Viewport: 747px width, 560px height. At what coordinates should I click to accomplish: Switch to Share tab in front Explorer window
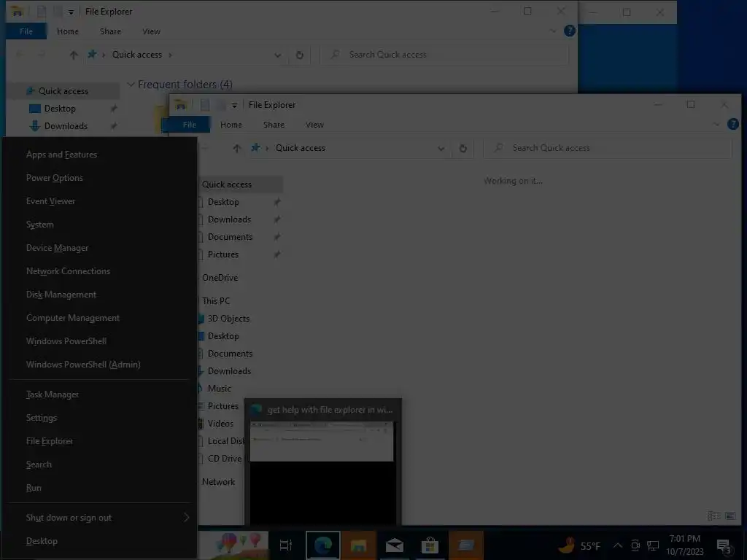pyautogui.click(x=274, y=125)
